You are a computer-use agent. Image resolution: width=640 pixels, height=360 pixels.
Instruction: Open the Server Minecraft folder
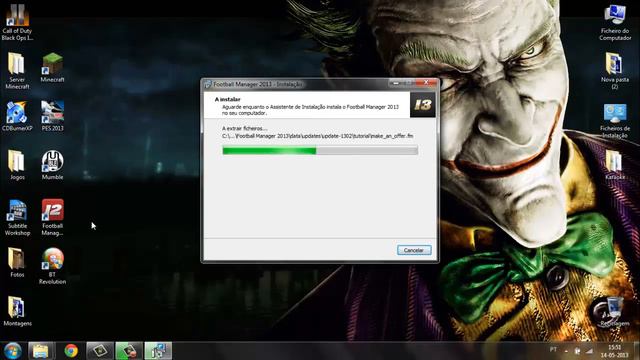click(x=17, y=71)
